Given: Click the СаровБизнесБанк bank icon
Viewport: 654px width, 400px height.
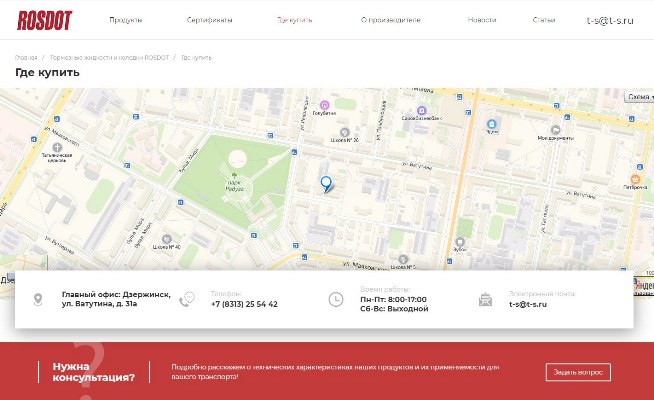Looking at the screenshot, I should pos(421,111).
